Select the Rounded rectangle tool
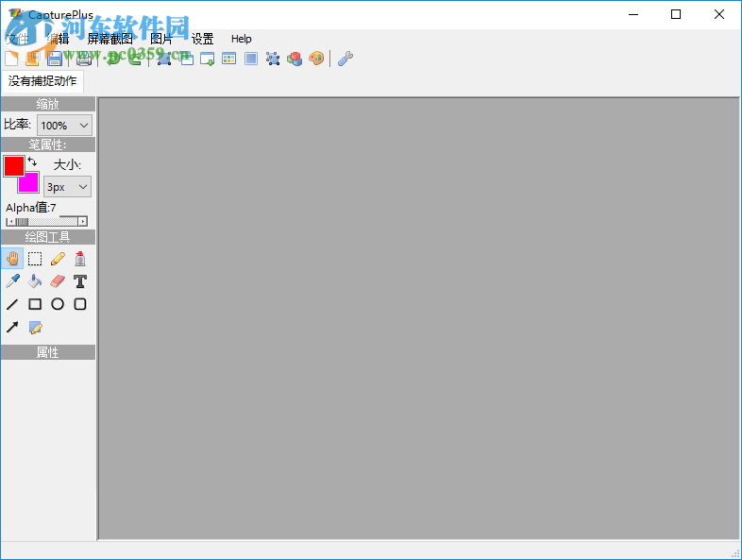This screenshot has width=742, height=560. (x=80, y=304)
